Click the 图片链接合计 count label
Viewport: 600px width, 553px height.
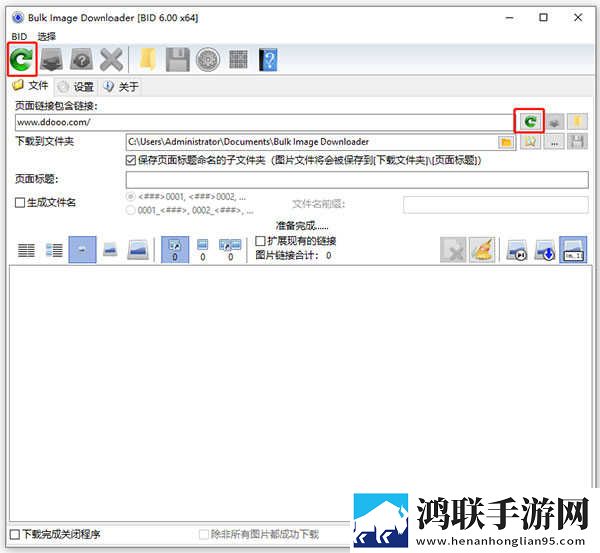pyautogui.click(x=293, y=255)
